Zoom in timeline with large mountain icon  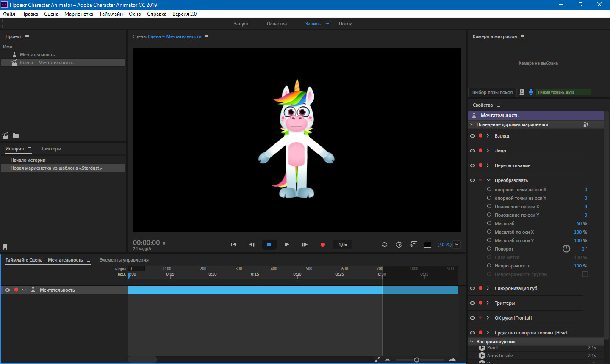tap(452, 359)
